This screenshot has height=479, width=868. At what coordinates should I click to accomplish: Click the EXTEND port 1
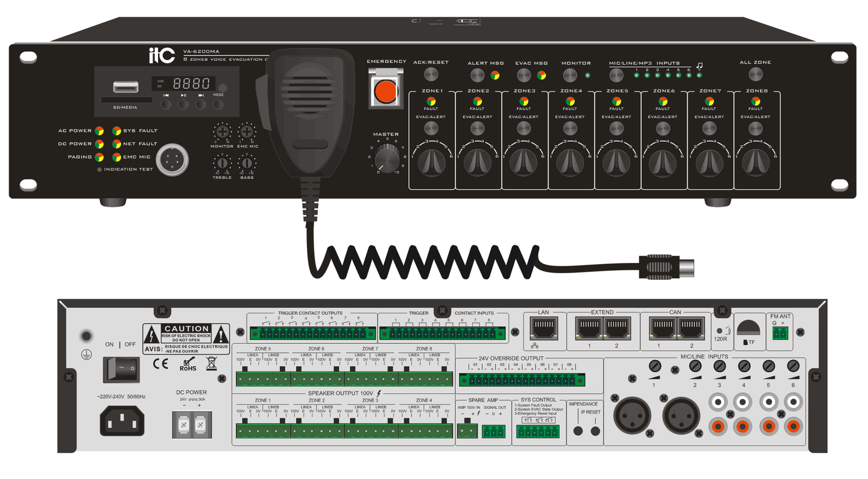(x=589, y=328)
